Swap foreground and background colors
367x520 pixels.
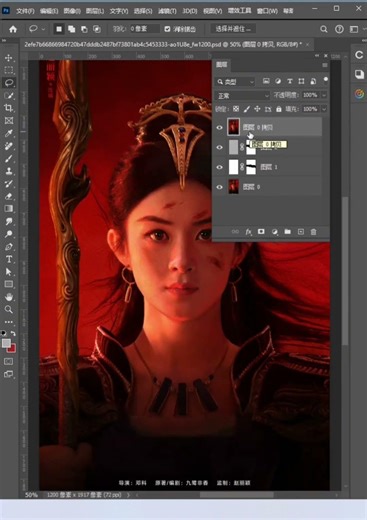point(13,333)
